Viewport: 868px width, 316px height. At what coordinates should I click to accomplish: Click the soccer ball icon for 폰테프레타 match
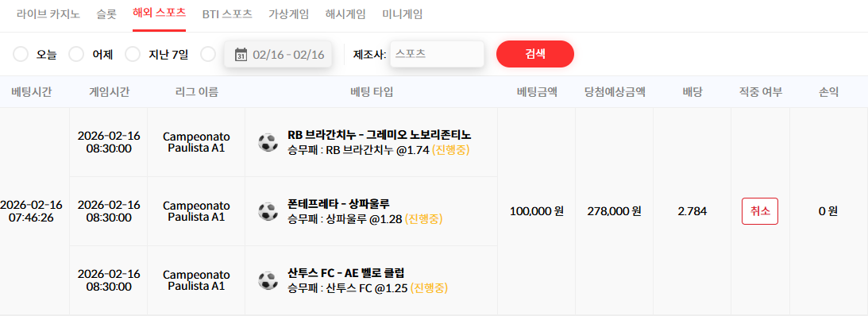(x=268, y=211)
